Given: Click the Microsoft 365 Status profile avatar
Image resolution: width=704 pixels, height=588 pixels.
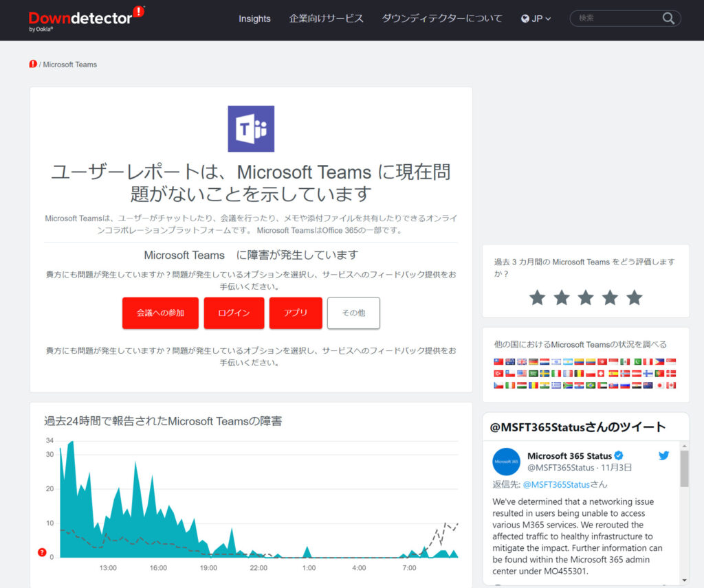Looking at the screenshot, I should [x=506, y=462].
